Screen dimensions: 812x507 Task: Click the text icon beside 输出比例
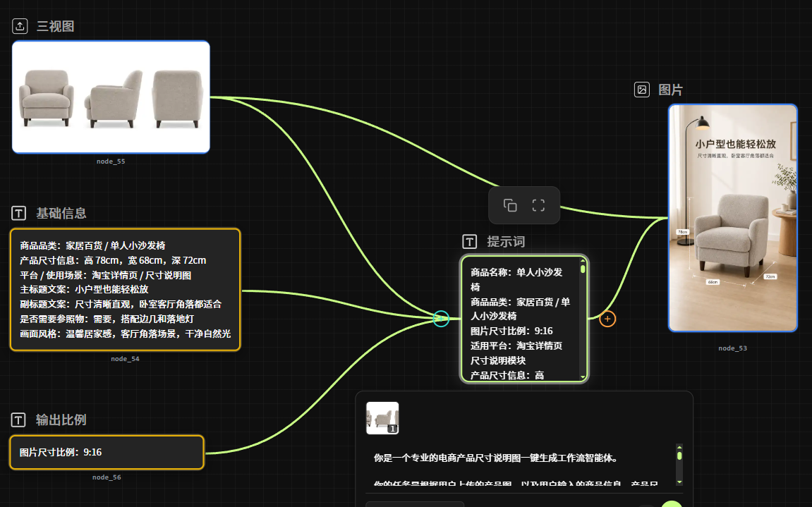pyautogui.click(x=18, y=420)
